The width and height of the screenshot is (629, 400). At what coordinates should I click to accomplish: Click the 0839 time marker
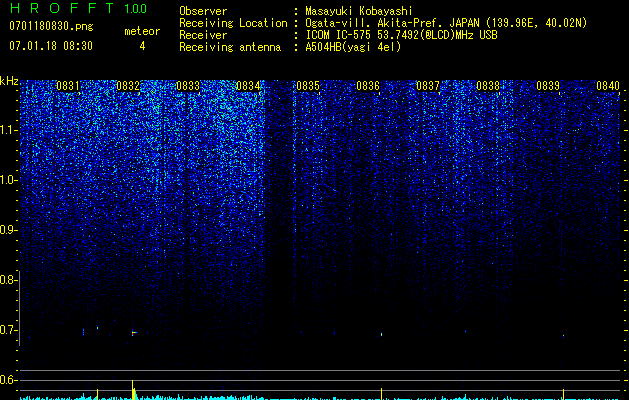(x=548, y=86)
